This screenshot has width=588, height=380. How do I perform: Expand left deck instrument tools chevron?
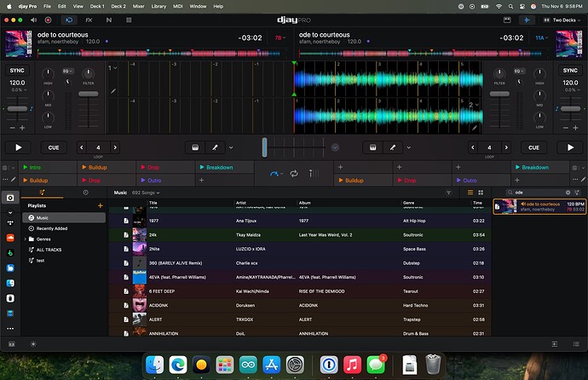point(230,147)
